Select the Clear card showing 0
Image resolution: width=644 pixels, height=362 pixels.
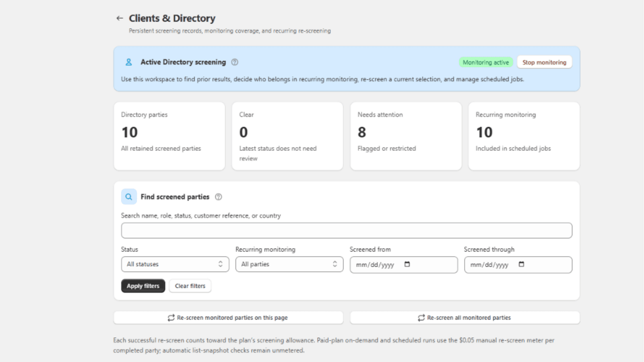pos(287,136)
